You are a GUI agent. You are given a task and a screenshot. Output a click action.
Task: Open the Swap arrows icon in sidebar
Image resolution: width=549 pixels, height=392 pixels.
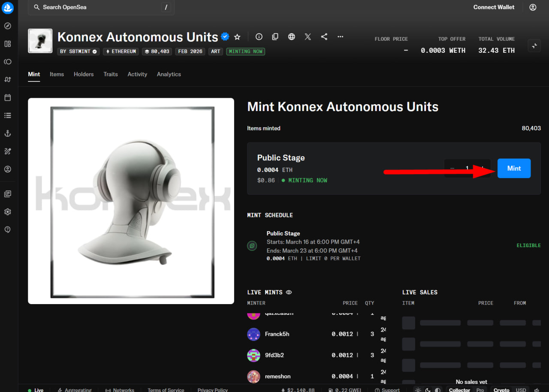point(8,79)
